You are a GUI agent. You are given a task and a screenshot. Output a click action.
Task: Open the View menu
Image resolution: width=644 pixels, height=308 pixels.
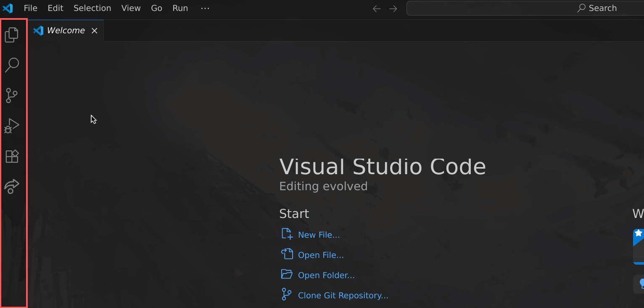click(131, 8)
